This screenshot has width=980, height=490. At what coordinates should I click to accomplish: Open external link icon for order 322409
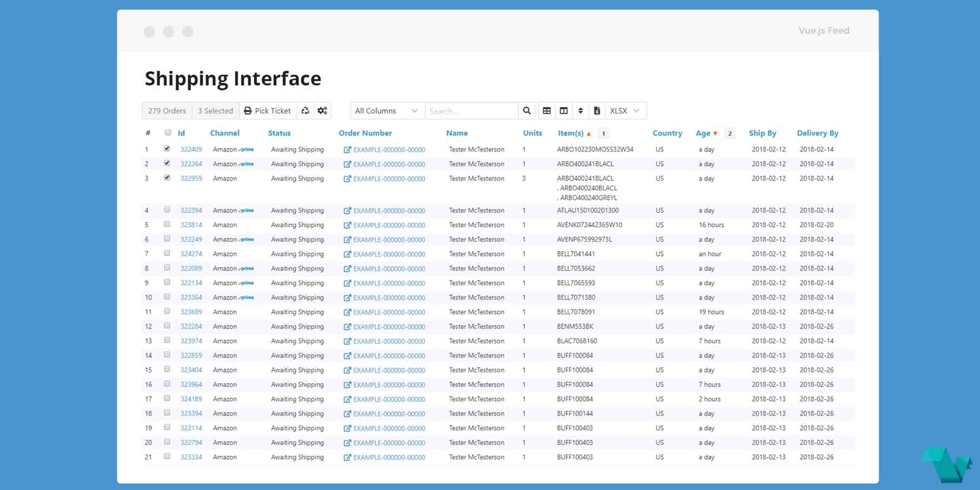coord(347,150)
